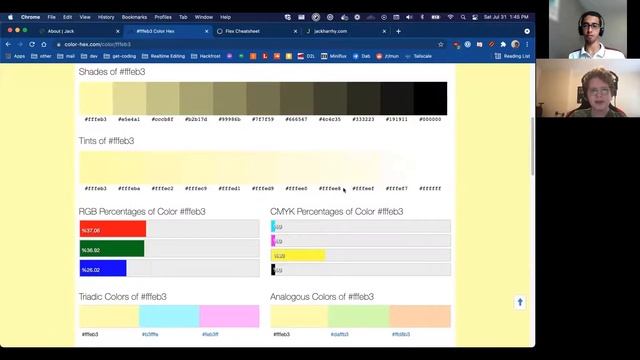The width and height of the screenshot is (640, 360).
Task: Click the blue RGB percentage bar
Action: click(x=103, y=268)
